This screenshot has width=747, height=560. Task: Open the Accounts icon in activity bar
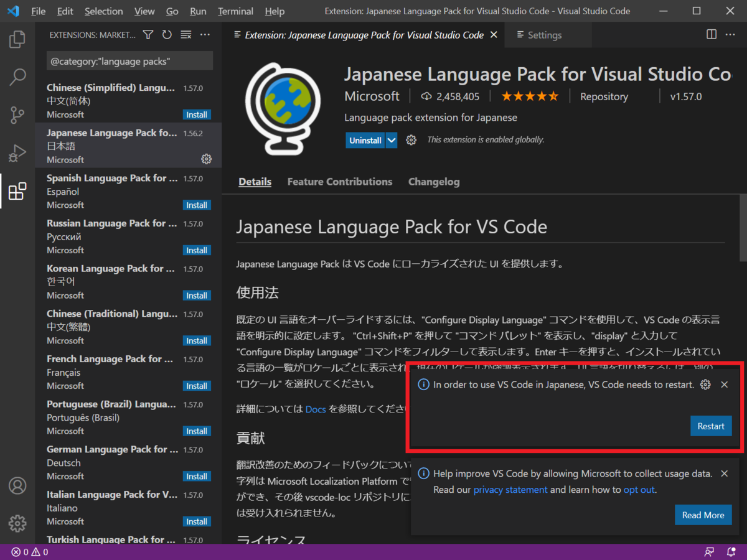click(x=17, y=485)
